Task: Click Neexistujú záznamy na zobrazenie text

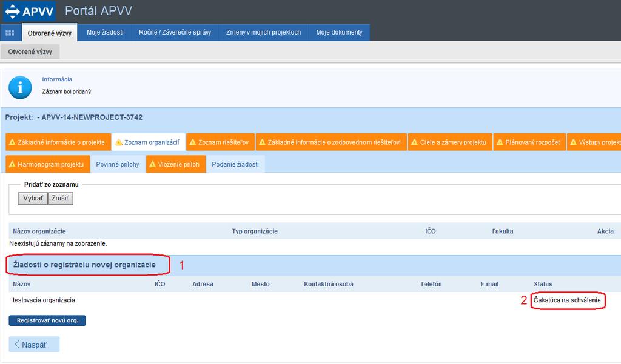Action: (x=58, y=243)
